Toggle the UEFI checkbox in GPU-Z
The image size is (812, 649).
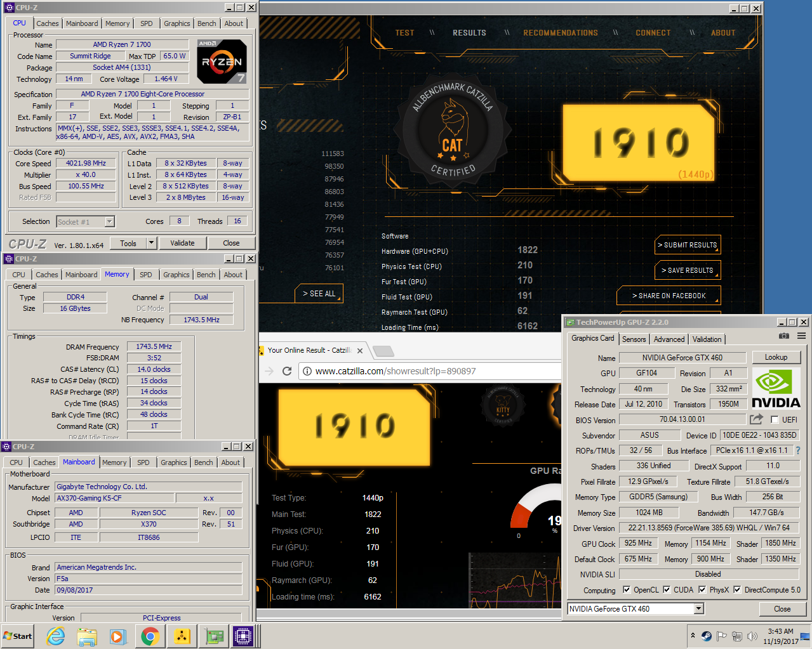point(775,419)
